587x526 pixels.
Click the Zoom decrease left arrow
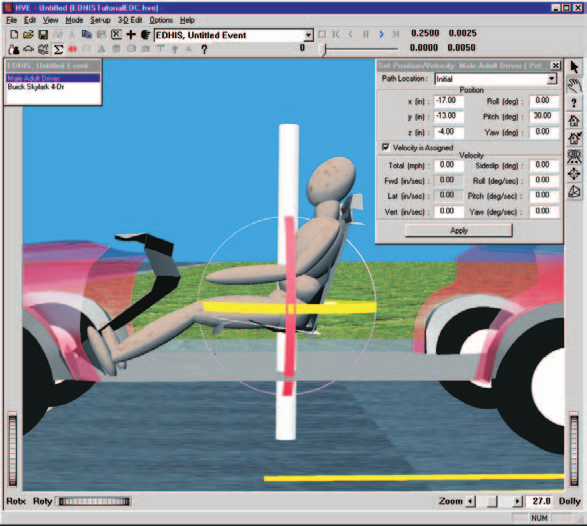(471, 501)
